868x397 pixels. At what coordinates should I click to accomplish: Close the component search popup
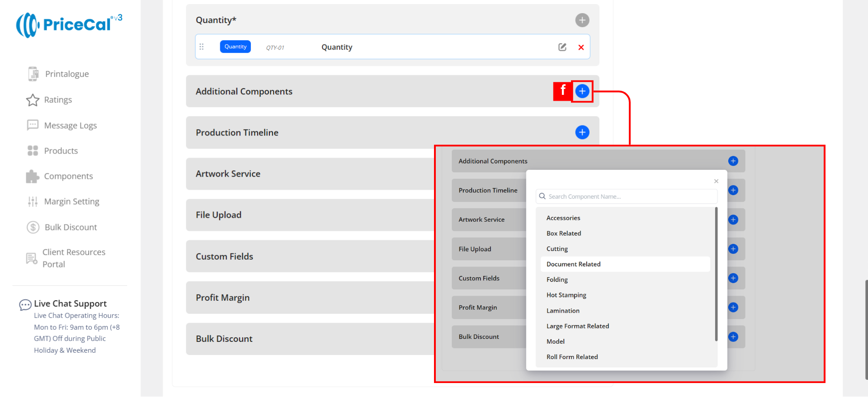716,181
